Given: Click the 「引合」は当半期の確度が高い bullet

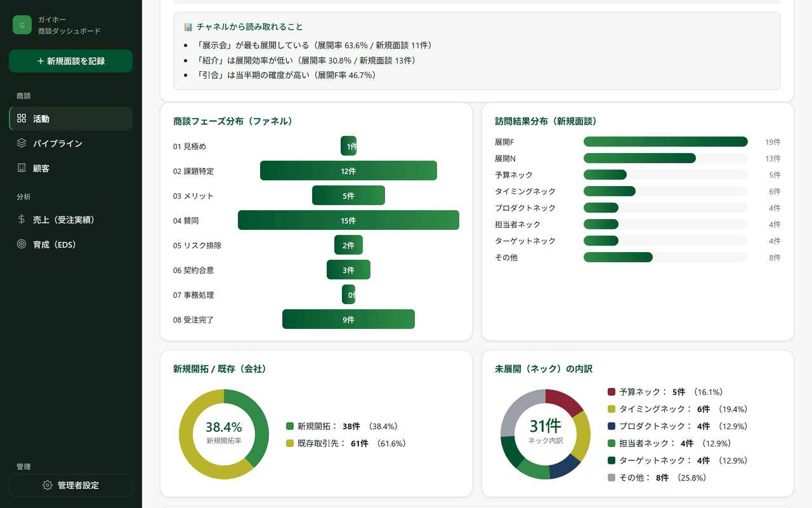Looking at the screenshot, I should (286, 75).
